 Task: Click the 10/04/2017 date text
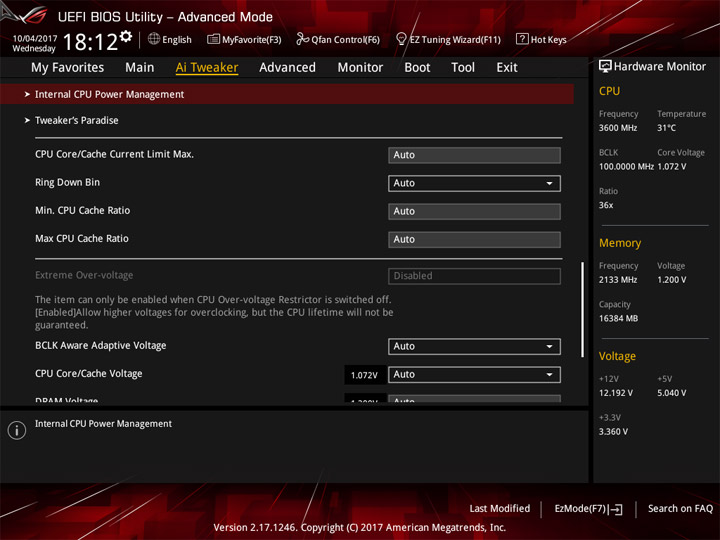(x=34, y=38)
